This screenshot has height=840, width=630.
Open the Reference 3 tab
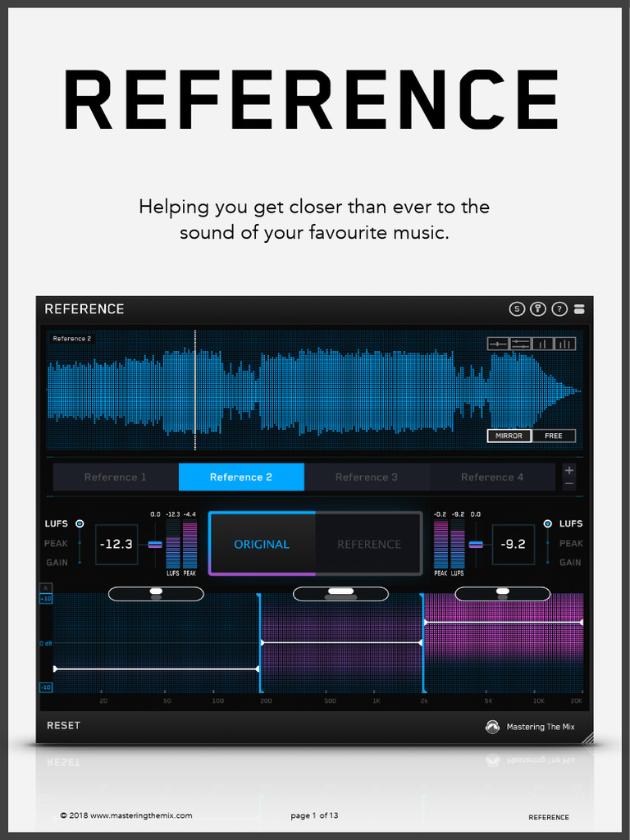pos(367,477)
